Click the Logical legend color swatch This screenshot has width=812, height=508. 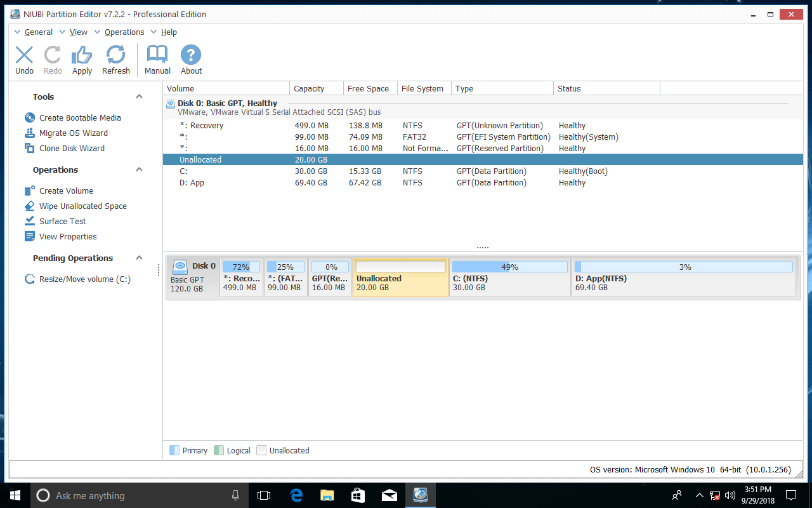219,450
